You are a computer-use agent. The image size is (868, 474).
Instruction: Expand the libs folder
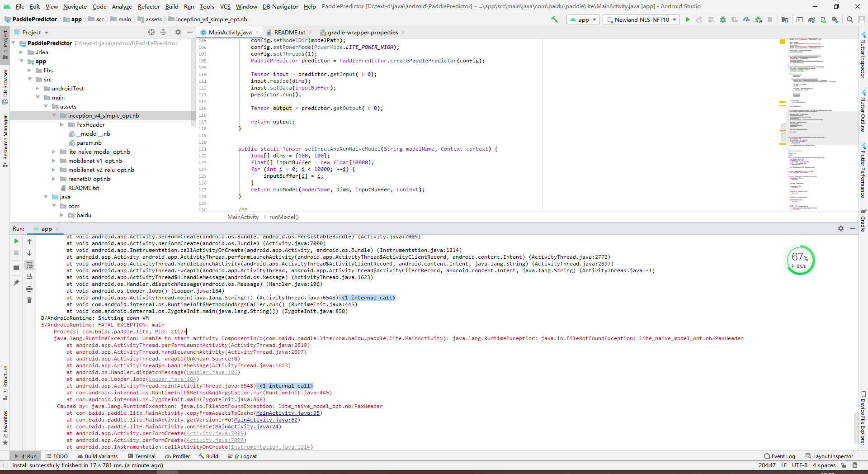(30, 71)
